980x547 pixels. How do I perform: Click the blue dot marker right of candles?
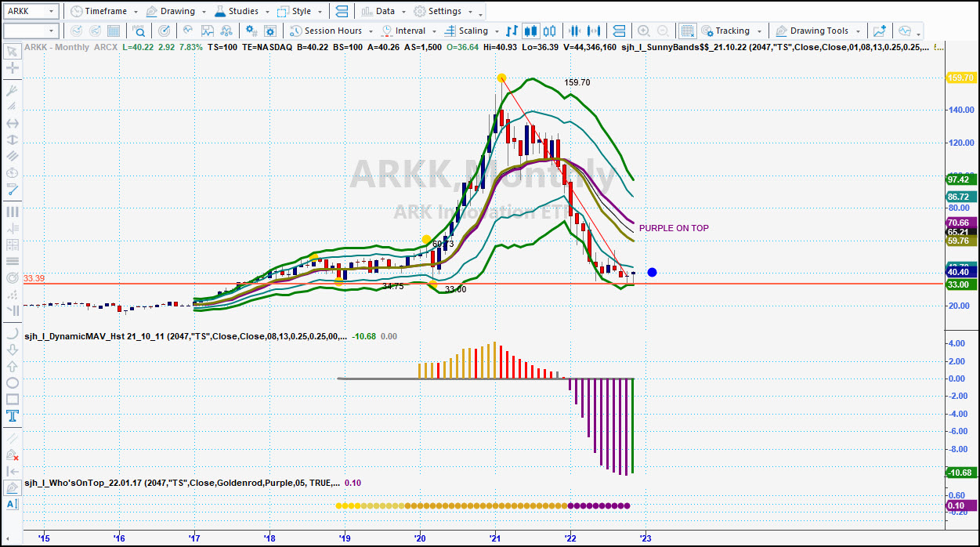(652, 272)
